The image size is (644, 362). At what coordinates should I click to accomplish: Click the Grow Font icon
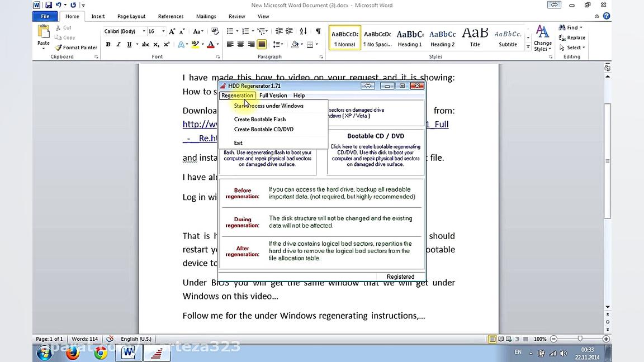(172, 31)
